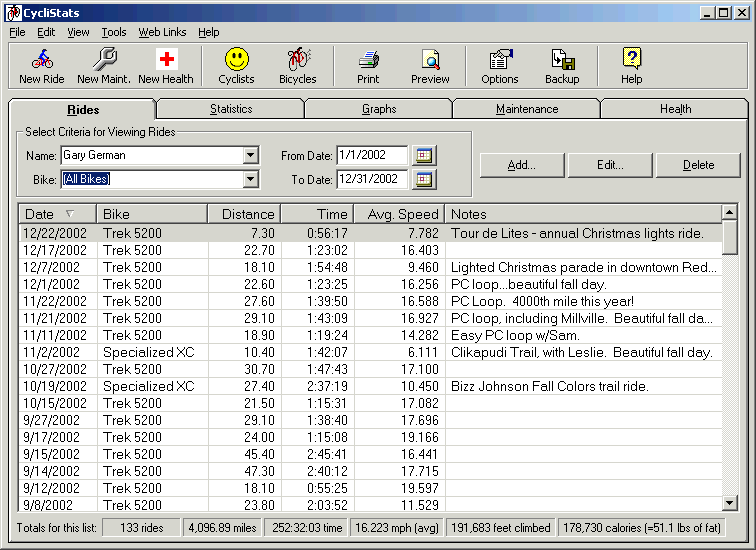Click the Add... button
This screenshot has height=550, width=756.
[x=522, y=165]
